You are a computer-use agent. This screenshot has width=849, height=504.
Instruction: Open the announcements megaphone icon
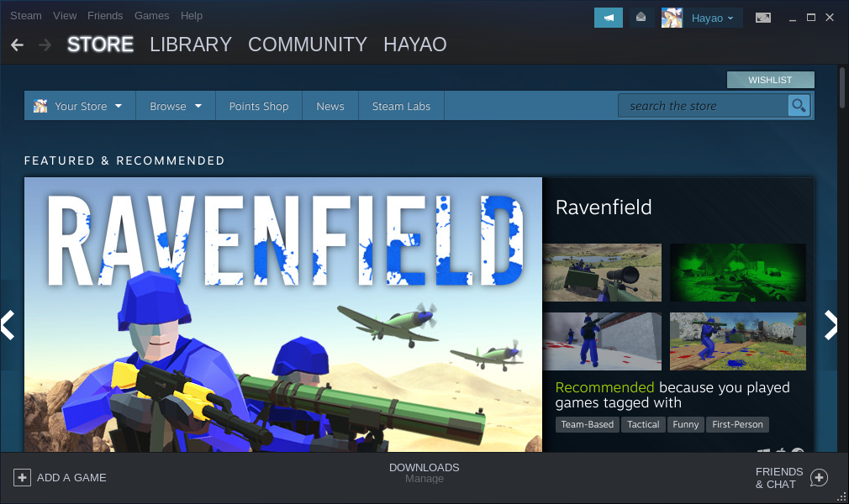(x=608, y=18)
